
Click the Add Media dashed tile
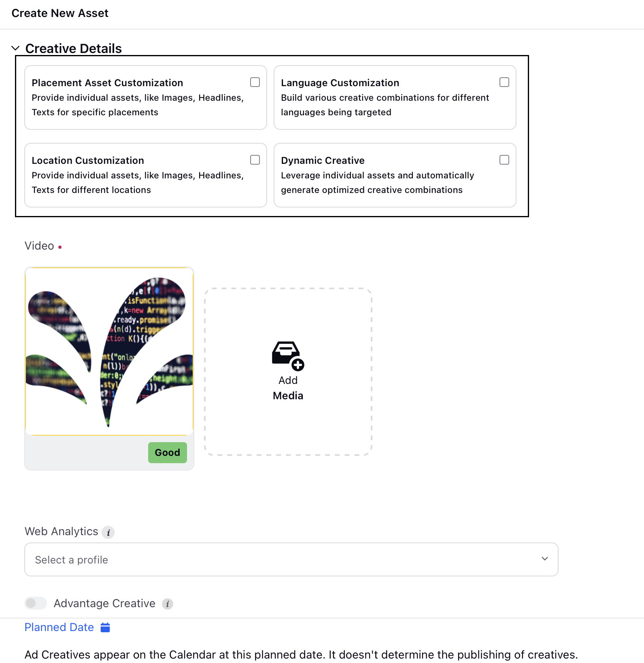pos(288,372)
